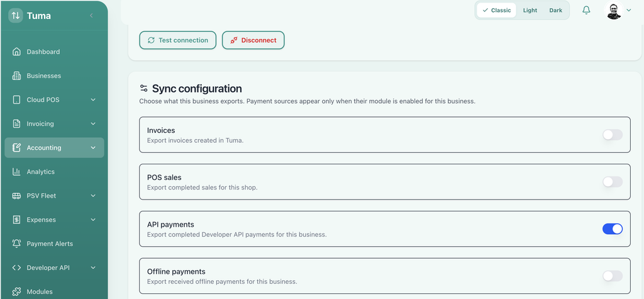Click the user avatar photo
This screenshot has width=644, height=299.
614,10
